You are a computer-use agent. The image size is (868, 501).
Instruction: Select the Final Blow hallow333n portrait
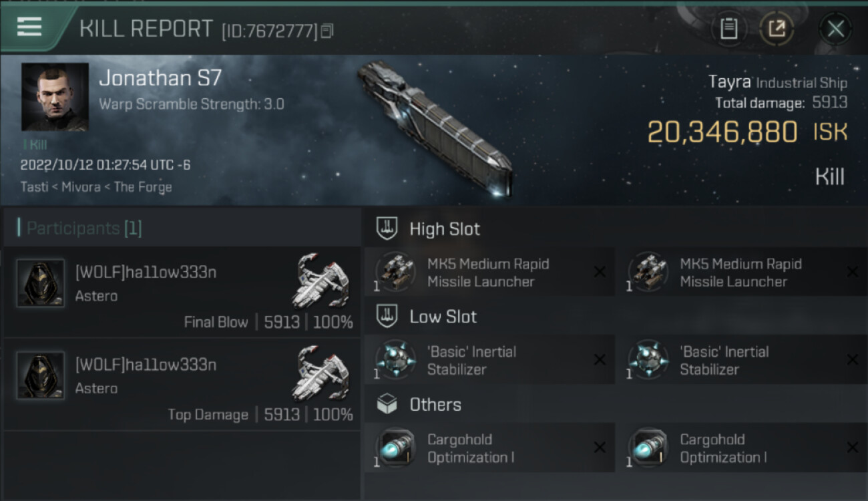click(41, 283)
